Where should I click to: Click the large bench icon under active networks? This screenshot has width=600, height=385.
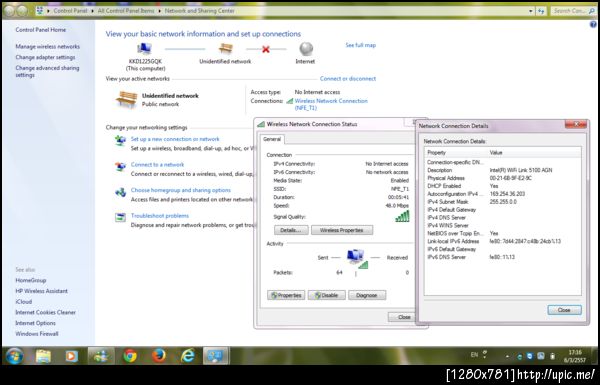[127, 99]
